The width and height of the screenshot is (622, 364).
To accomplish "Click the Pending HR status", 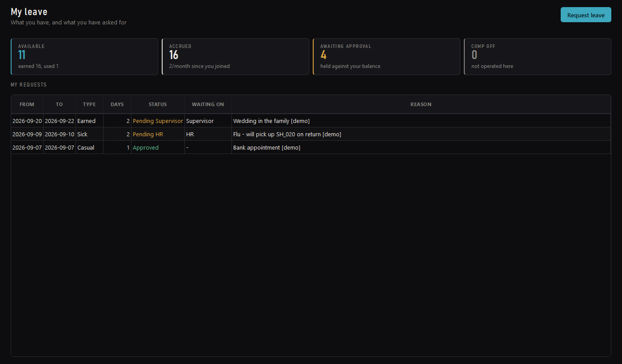I will pos(158,134).
